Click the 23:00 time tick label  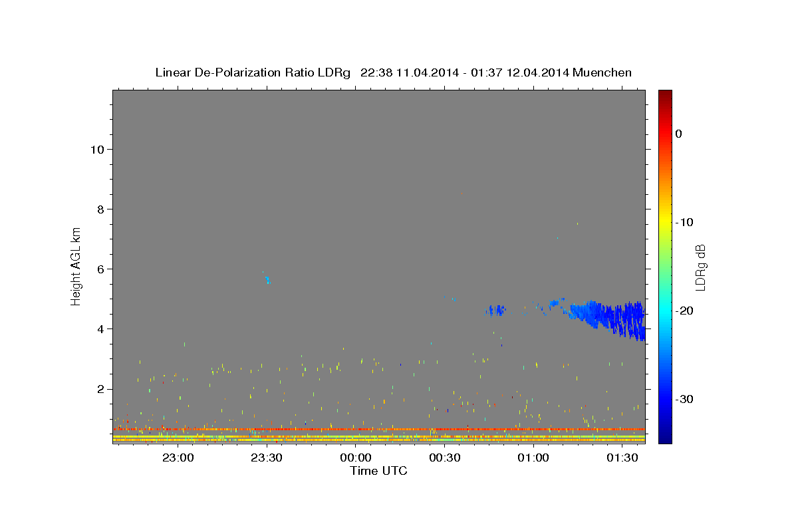click(x=178, y=458)
